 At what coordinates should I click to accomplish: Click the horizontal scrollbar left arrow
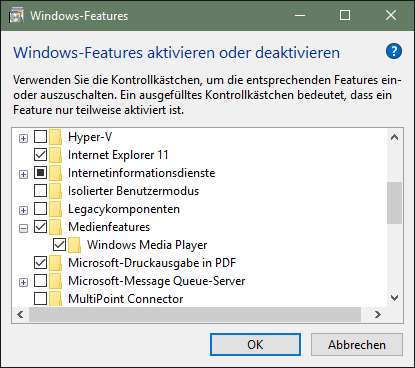(20, 314)
